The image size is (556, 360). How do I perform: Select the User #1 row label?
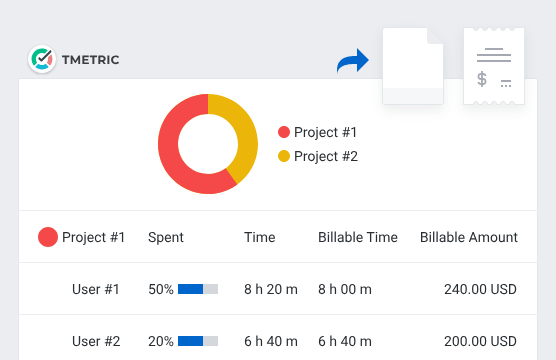pyautogui.click(x=95, y=289)
